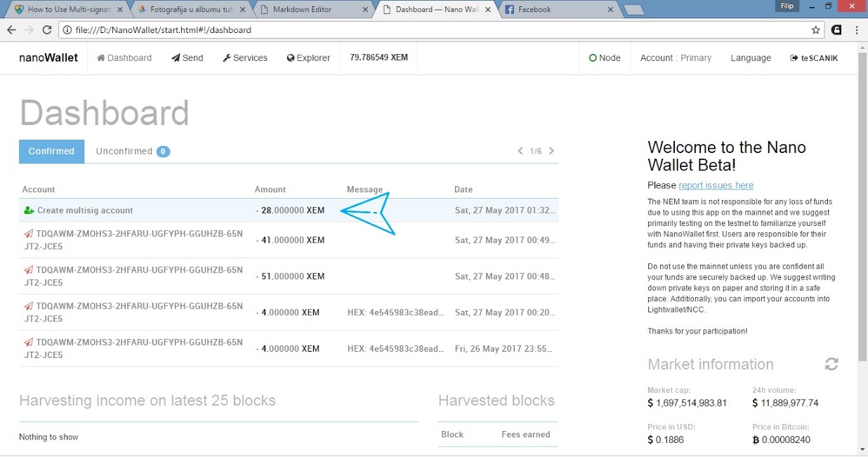Click the multisig user-plus icon

pos(29,211)
